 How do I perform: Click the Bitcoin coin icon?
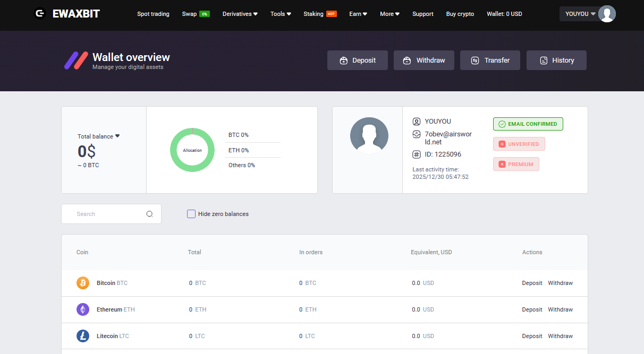tap(83, 283)
